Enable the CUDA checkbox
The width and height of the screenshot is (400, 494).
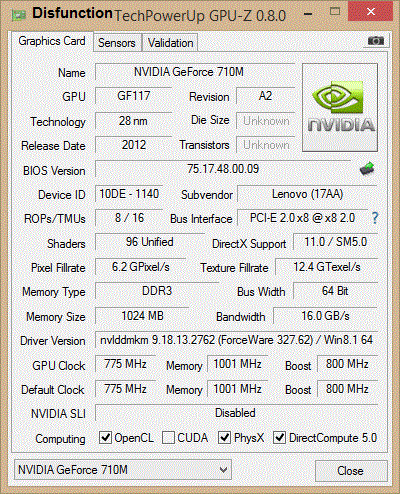(x=168, y=438)
